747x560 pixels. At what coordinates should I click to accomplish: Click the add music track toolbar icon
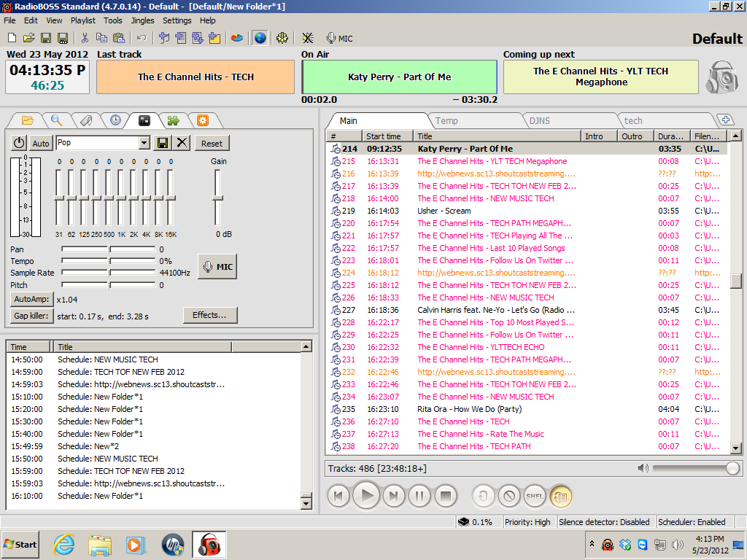[164, 38]
